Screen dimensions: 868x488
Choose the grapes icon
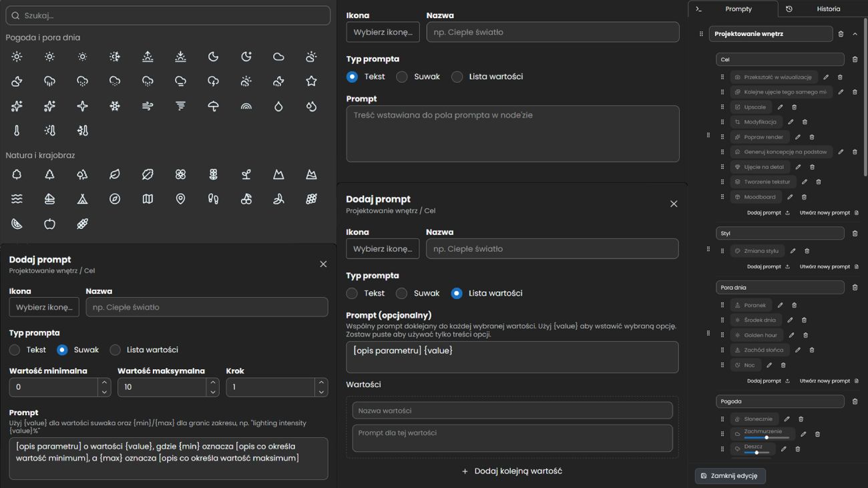tap(311, 199)
